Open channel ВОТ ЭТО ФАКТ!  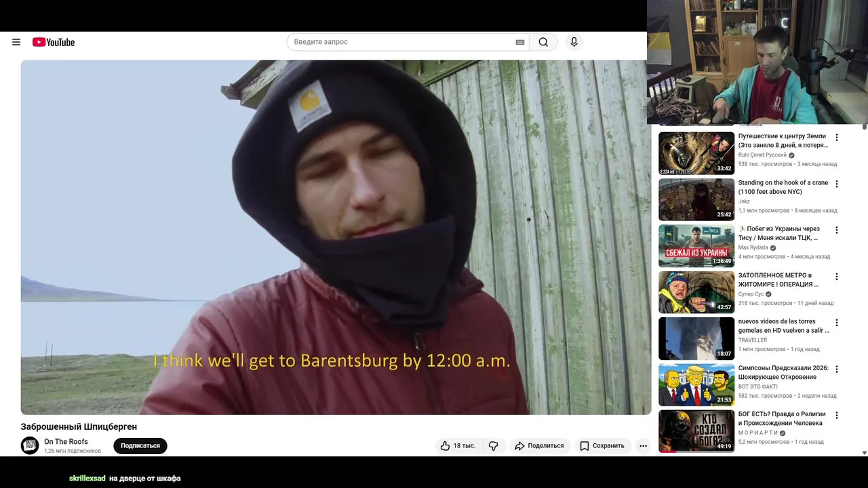click(x=758, y=386)
